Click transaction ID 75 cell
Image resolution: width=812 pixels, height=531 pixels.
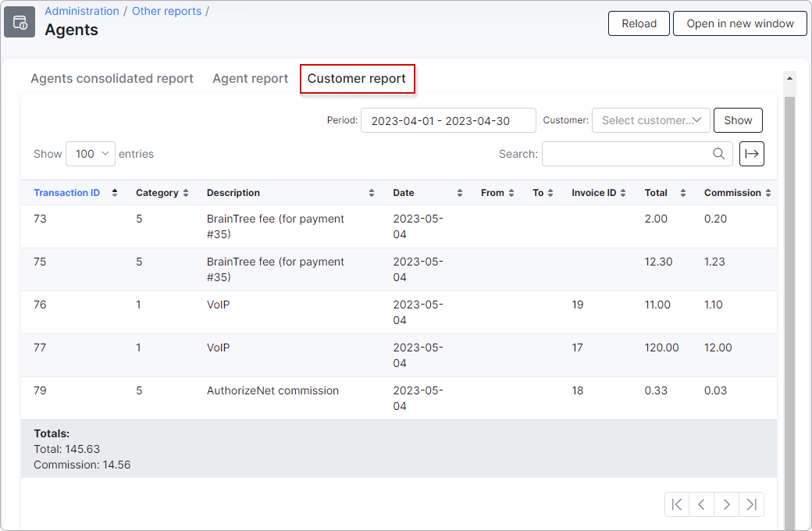40,262
